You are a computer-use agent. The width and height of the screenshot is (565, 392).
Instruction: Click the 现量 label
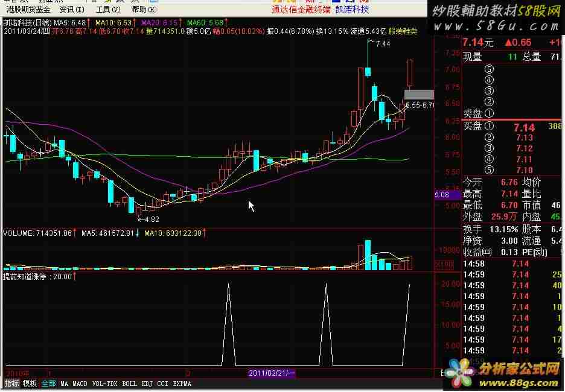point(473,57)
